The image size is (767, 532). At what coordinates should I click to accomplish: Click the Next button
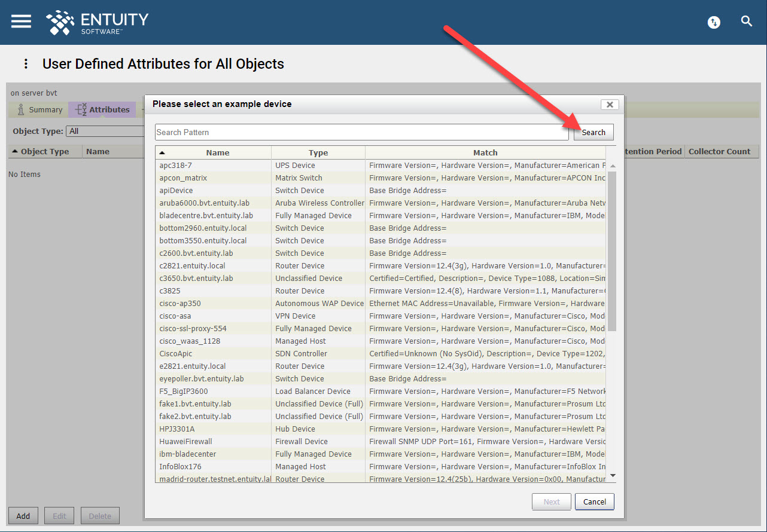[552, 502]
